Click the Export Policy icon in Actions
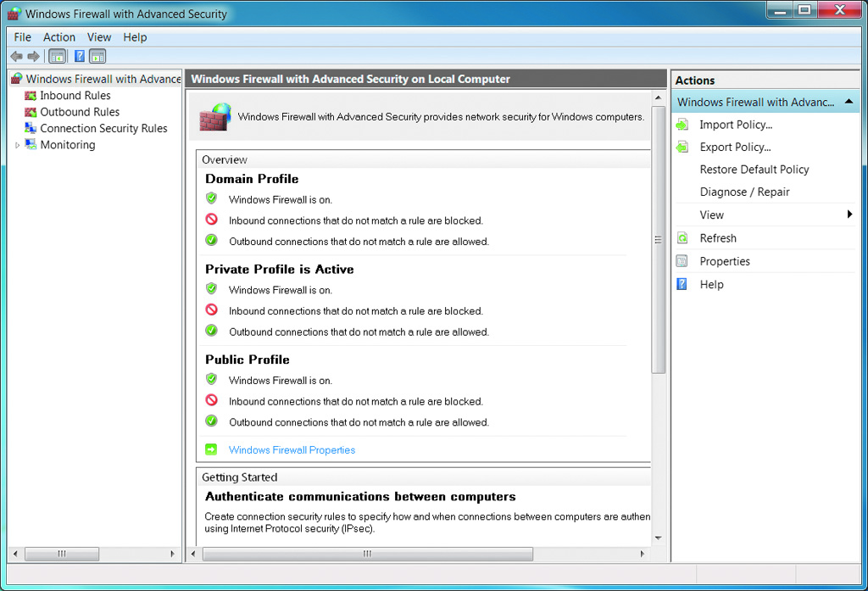The image size is (868, 591). point(682,148)
